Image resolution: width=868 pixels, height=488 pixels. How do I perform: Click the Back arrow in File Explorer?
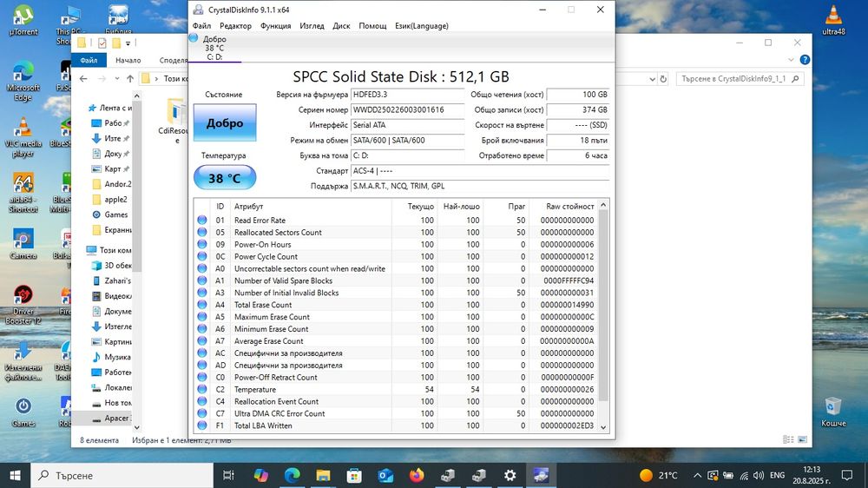tap(83, 79)
